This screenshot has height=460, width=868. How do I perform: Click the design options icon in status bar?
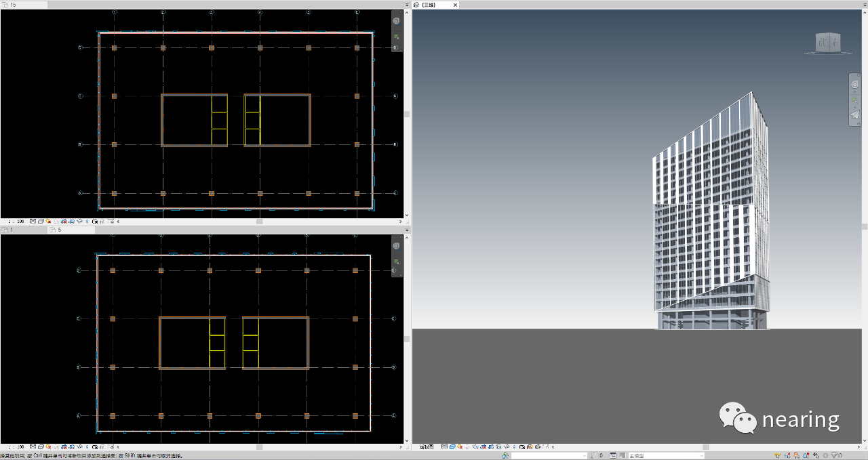[x=613, y=455]
